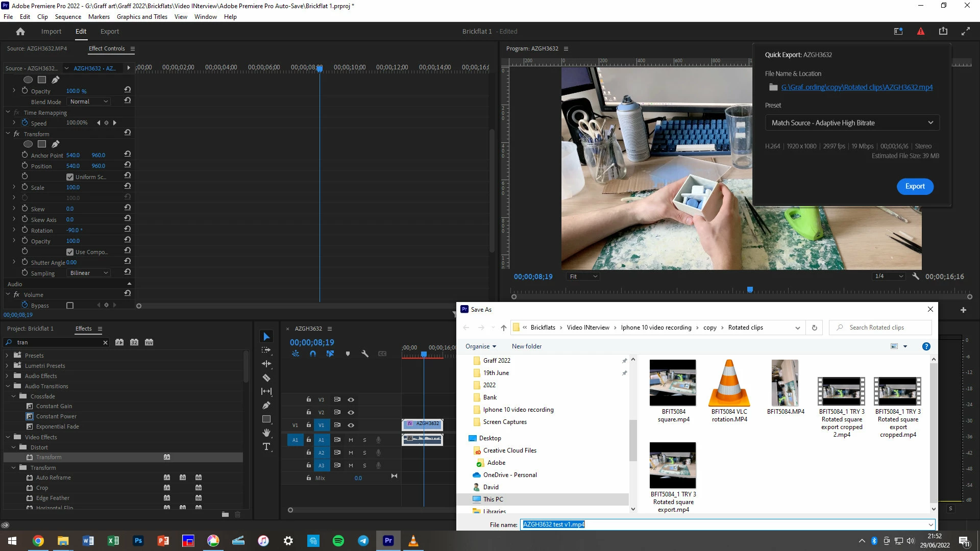Toggle the Volume Bypass checkbox

point(70,306)
